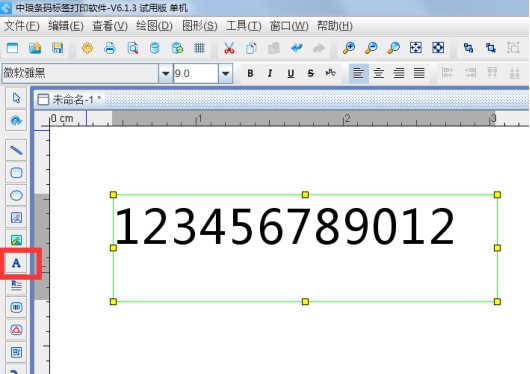Image resolution: width=530 pixels, height=374 pixels.
Task: Expand the 微软雅黑 font dropdown
Action: pos(166,73)
